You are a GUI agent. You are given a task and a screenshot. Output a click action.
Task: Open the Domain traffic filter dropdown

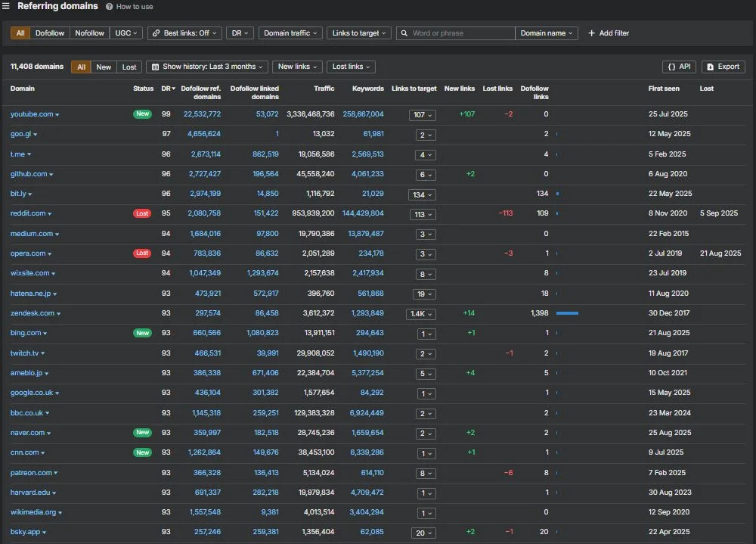point(290,33)
